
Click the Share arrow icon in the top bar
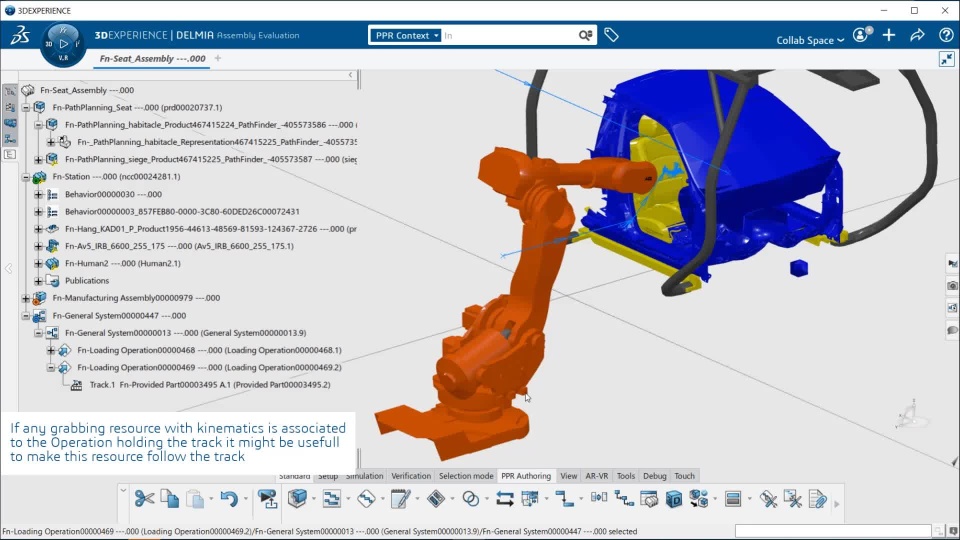click(917, 36)
